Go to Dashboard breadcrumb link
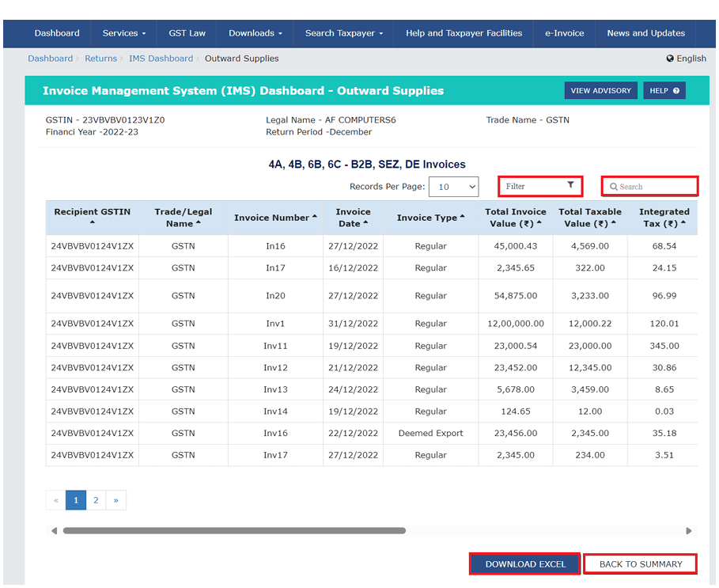The width and height of the screenshot is (719, 588). [x=50, y=59]
